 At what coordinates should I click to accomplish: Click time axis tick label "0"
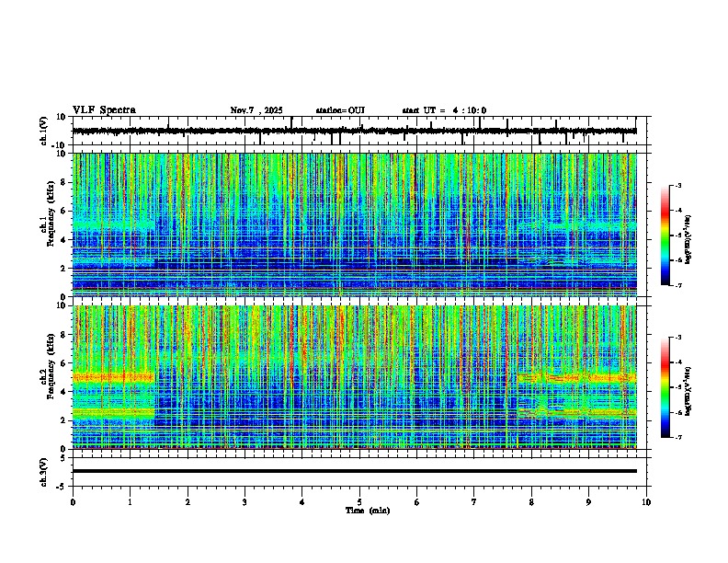coord(73,502)
